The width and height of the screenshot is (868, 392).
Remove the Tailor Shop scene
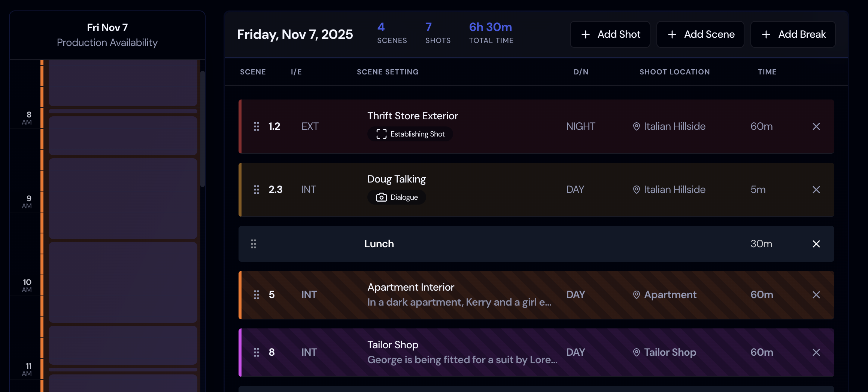(816, 352)
